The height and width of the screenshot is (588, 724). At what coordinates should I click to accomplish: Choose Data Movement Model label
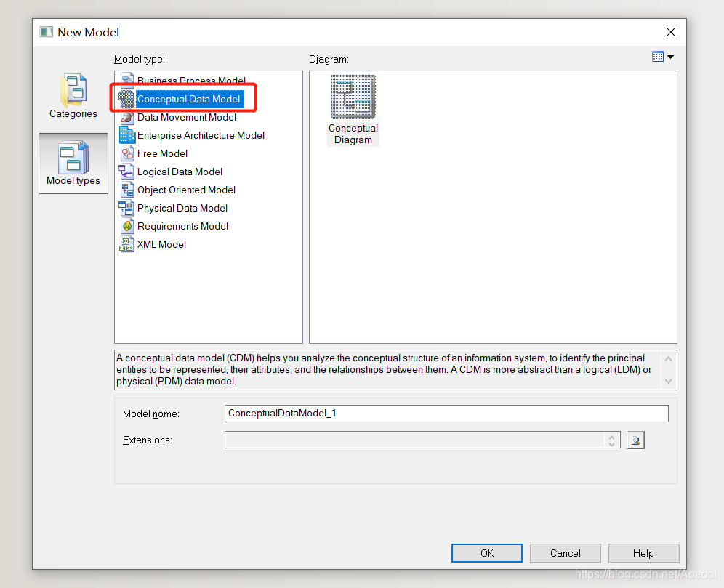[187, 117]
